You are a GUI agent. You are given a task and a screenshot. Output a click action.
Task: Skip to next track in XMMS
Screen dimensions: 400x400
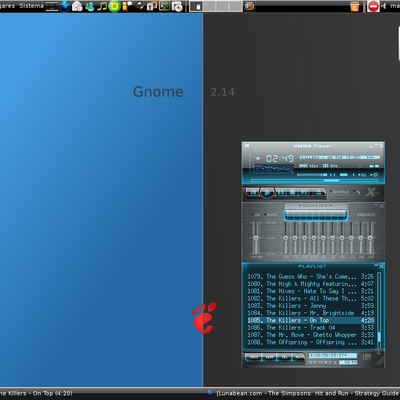tap(304, 192)
